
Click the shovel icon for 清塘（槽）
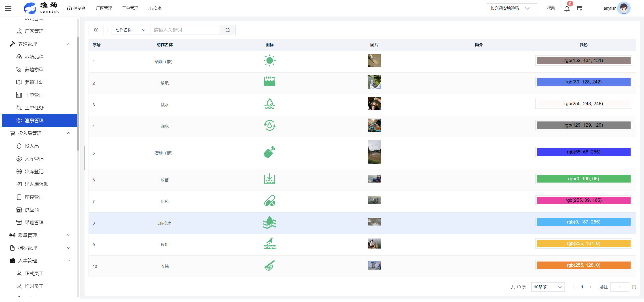pyautogui.click(x=269, y=152)
